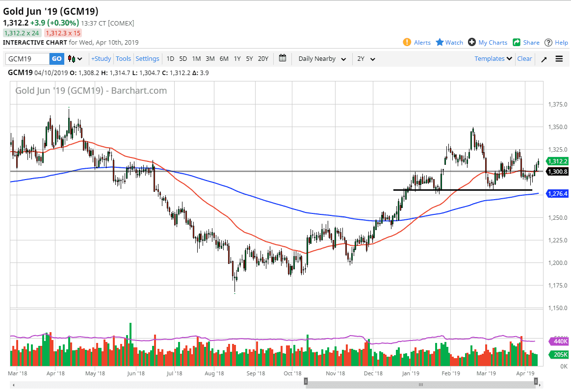Screen dimensions: 571x392
Task: Open Help question mark icon
Action: coord(548,42)
